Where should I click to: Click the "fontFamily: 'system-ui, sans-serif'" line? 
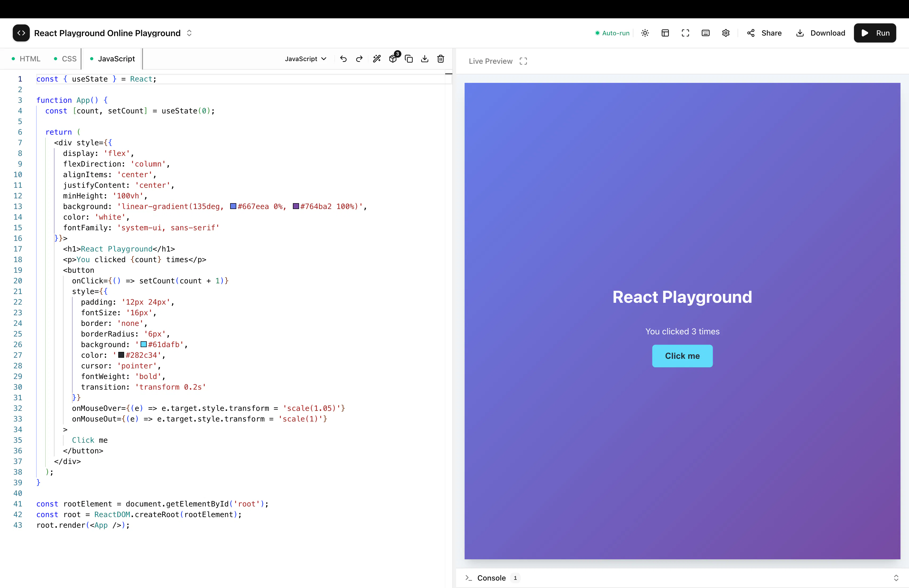tap(141, 228)
